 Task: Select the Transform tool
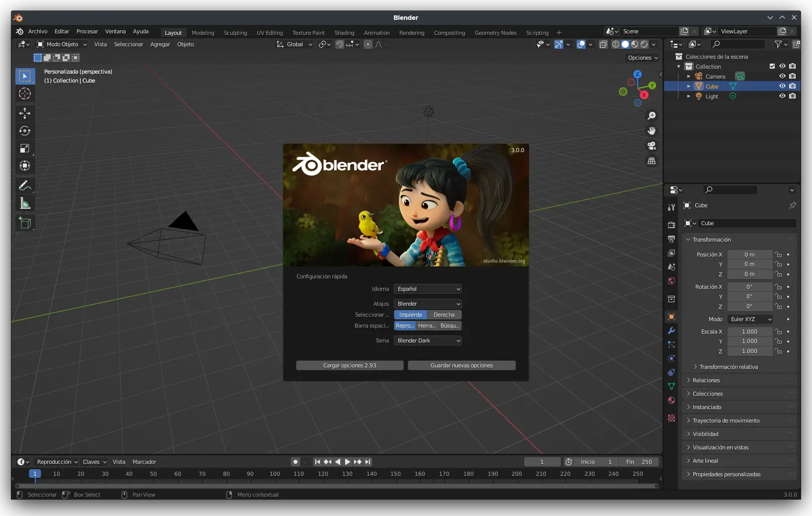pos(25,166)
